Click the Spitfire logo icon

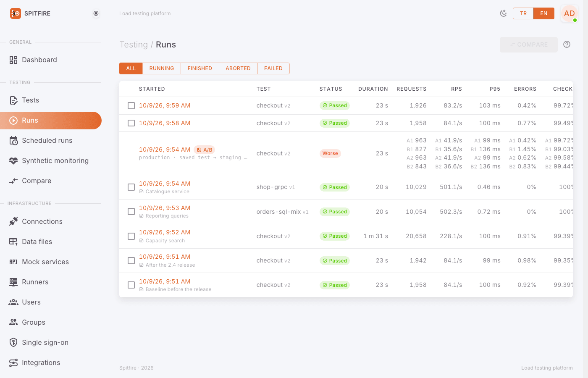[x=16, y=13]
